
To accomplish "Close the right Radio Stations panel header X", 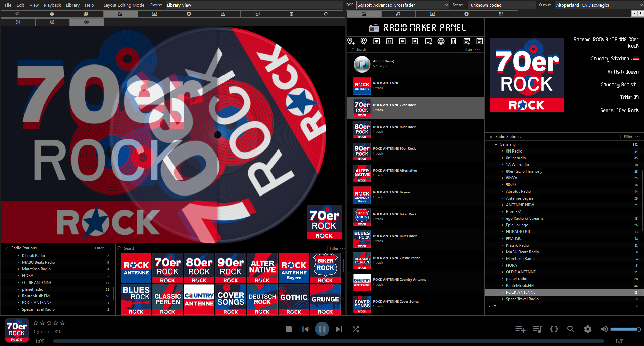I will 491,137.
